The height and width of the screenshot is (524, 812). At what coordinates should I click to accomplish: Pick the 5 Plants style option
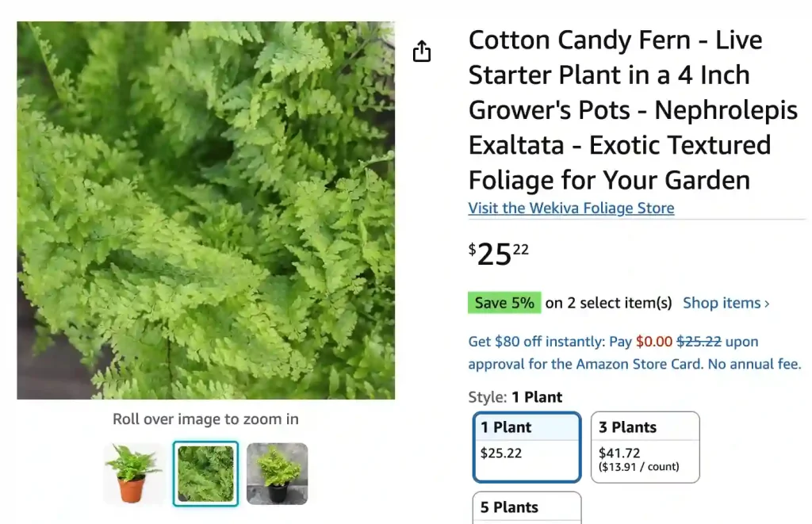click(527, 508)
